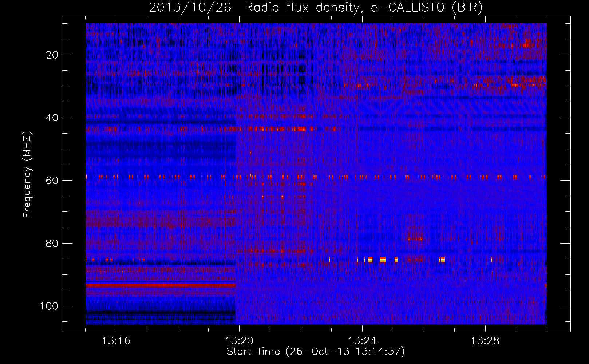
Task: Click the 13:16 time tick label
Action: coord(116,341)
